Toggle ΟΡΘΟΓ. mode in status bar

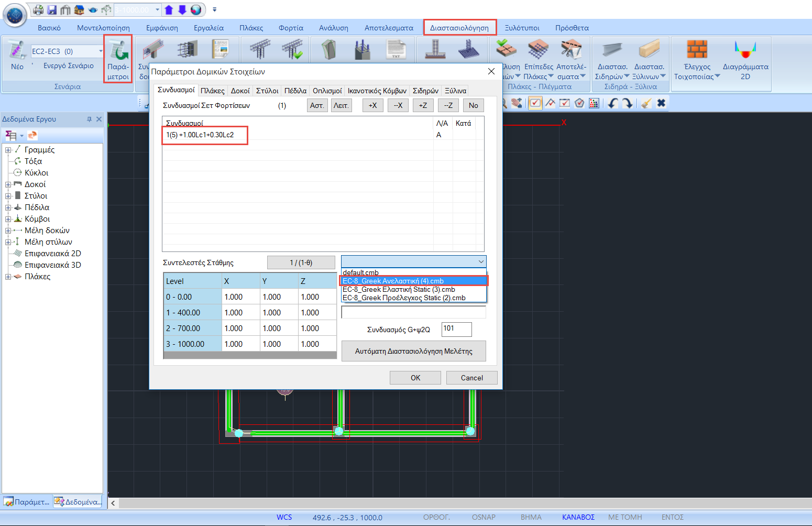[436, 517]
